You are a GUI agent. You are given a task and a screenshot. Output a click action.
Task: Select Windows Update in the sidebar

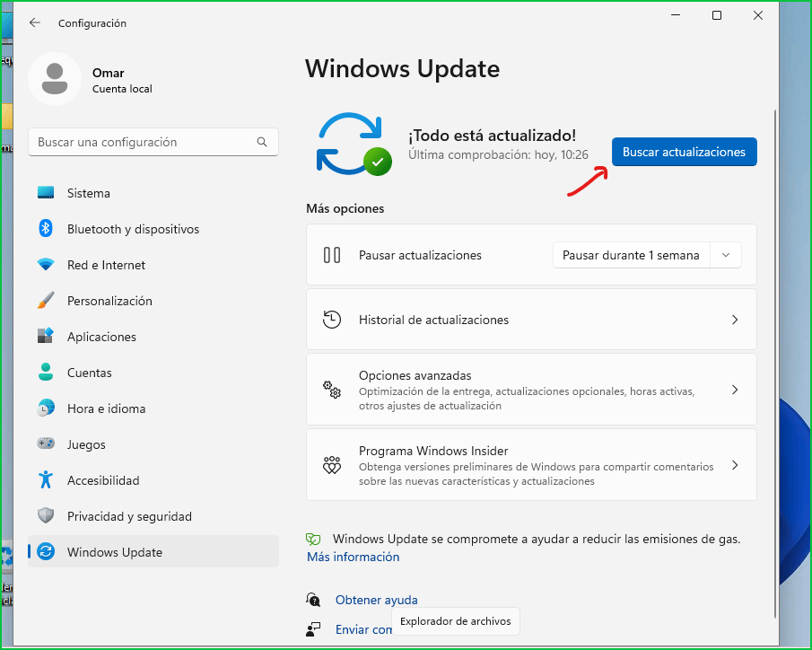(153, 551)
